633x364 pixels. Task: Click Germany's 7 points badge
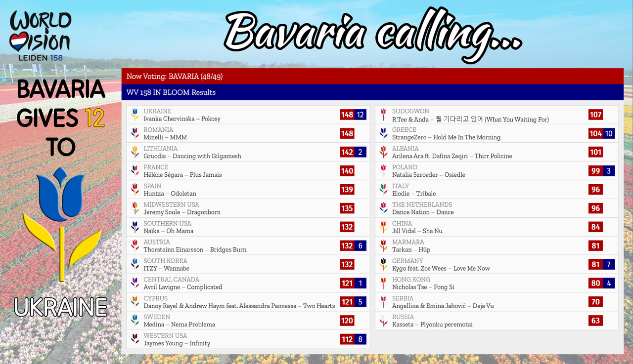coord(609,264)
